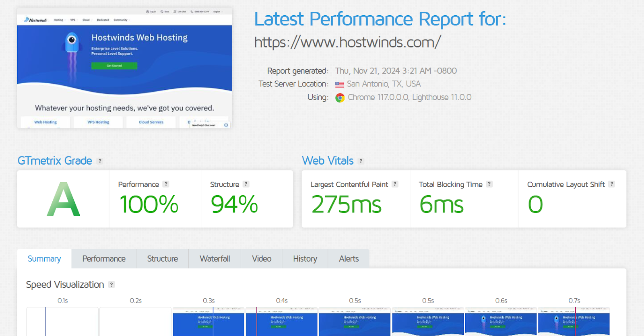Image resolution: width=644 pixels, height=336 pixels.
Task: Click the 275ms LCP value
Action: click(x=346, y=204)
